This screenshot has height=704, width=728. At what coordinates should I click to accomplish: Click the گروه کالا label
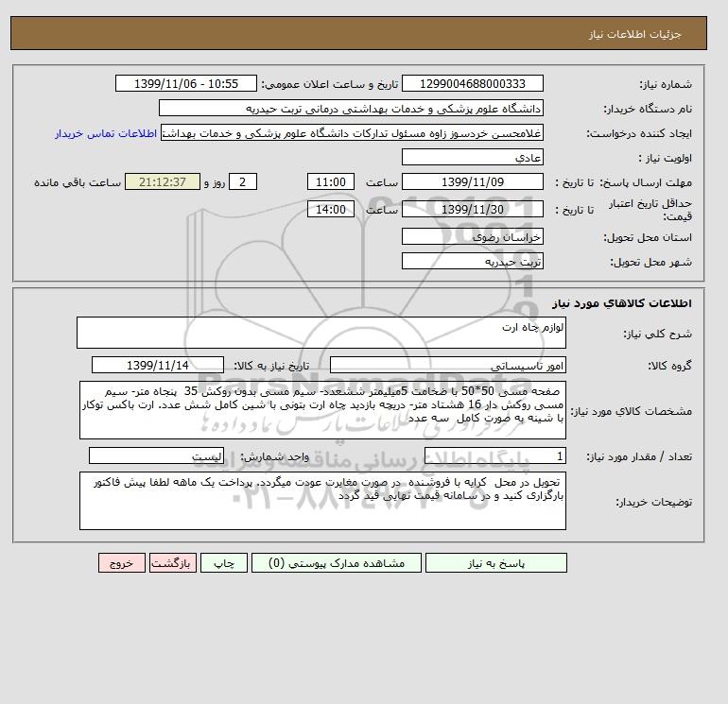pyautogui.click(x=669, y=366)
